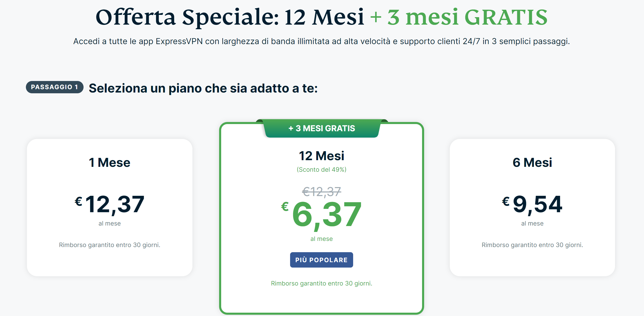Click the 12 Mesi plan title
The width and height of the screenshot is (644, 316).
322,156
